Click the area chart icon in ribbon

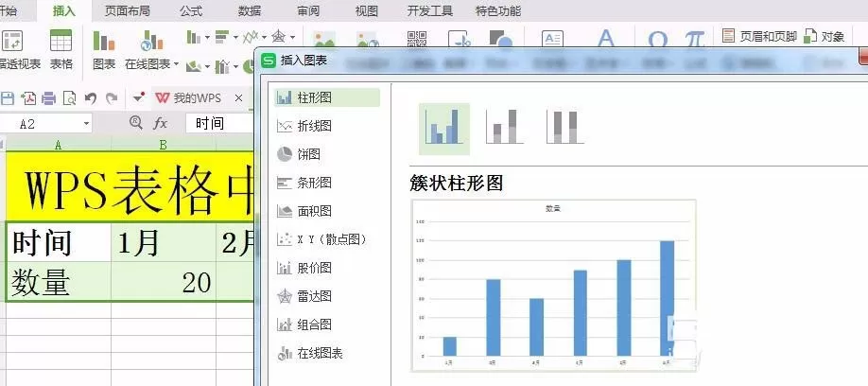point(193,66)
